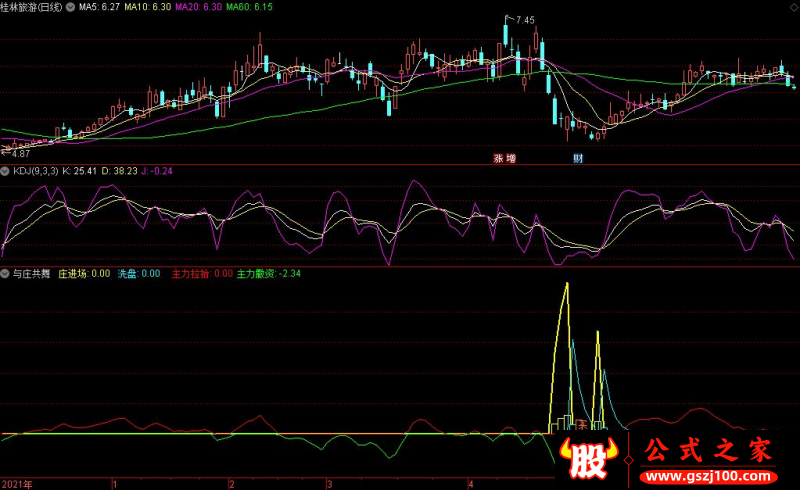Open the 与庄共舞 indicator dropdown arrow
The image size is (800, 490).
5,274
